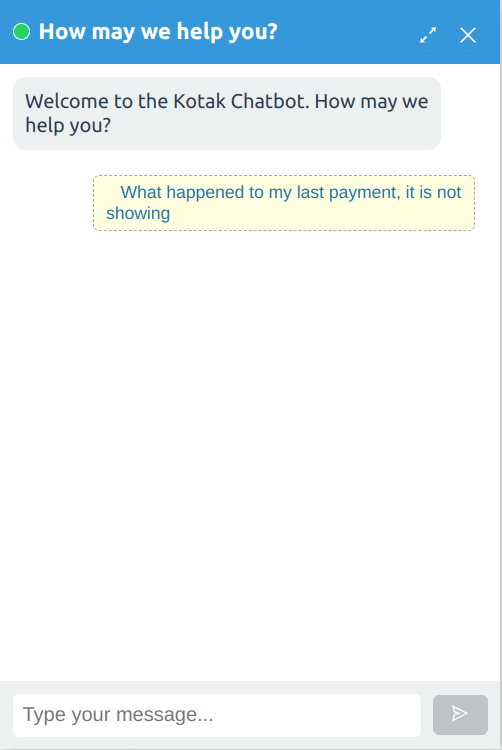This screenshot has height=750, width=502.
Task: Click 'help you?' in the welcome bubble
Action: (68, 125)
